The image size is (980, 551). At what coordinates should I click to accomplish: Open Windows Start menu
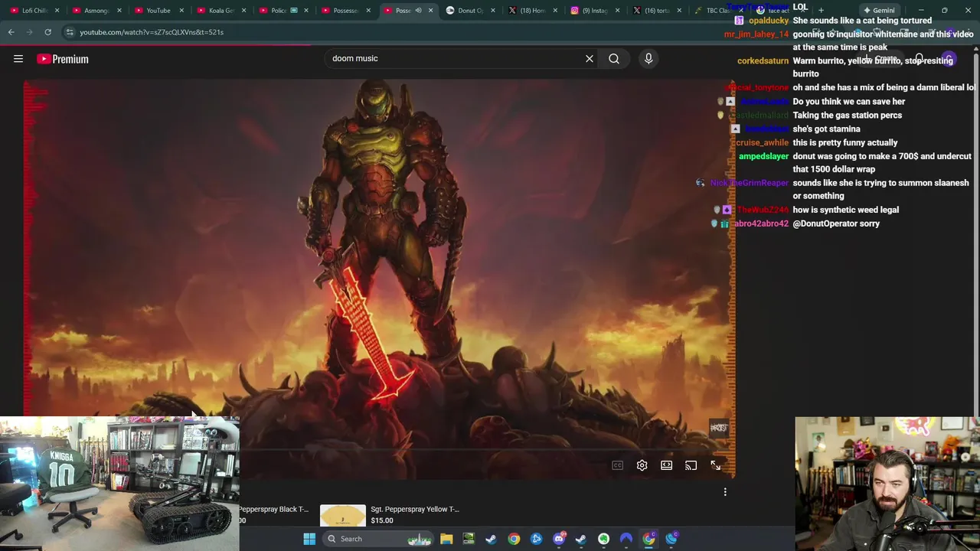coord(309,539)
